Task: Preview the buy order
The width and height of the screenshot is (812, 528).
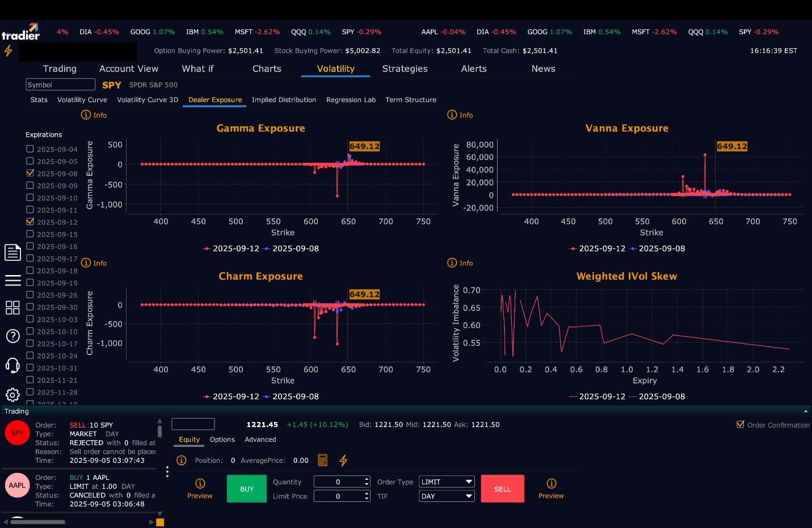Action: (x=200, y=488)
